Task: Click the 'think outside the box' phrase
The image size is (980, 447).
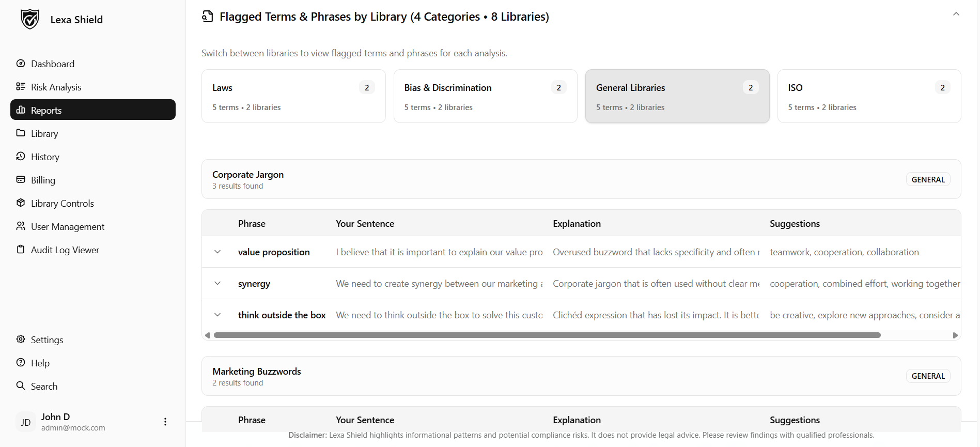Action: (x=282, y=315)
